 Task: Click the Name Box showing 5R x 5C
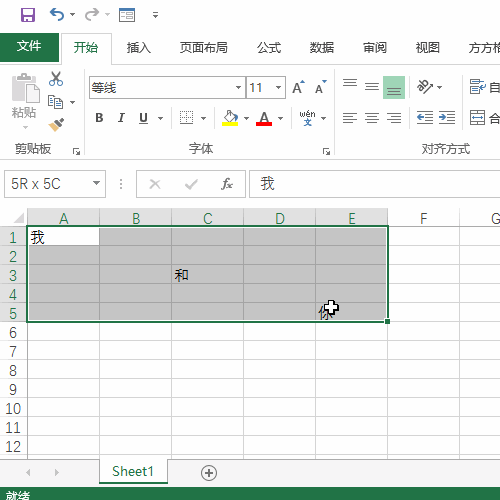tap(55, 184)
